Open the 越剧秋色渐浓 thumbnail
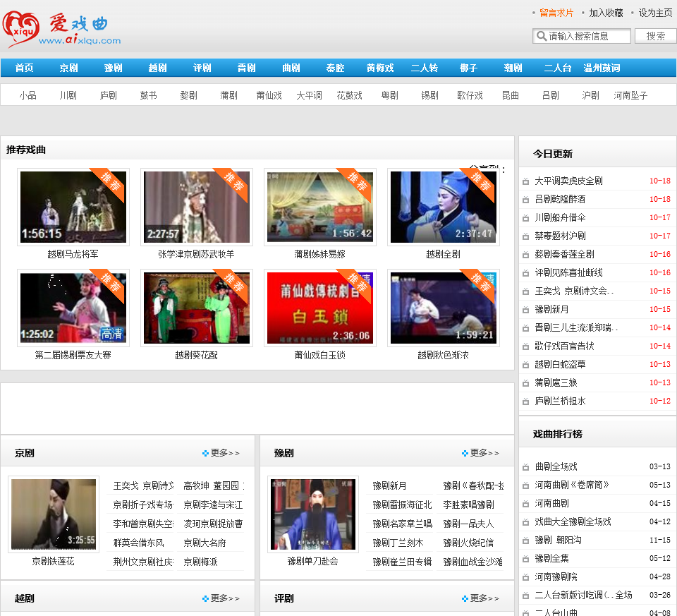The height and width of the screenshot is (616, 677). pos(444,308)
